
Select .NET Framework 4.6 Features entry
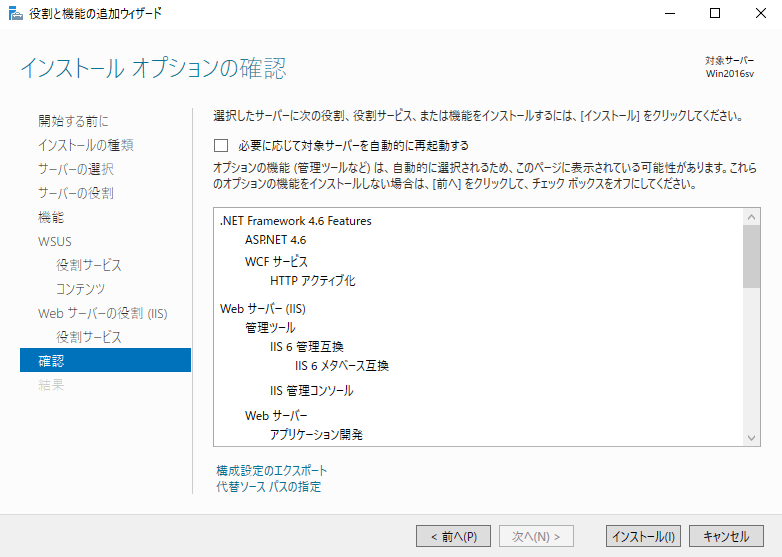pyautogui.click(x=296, y=221)
